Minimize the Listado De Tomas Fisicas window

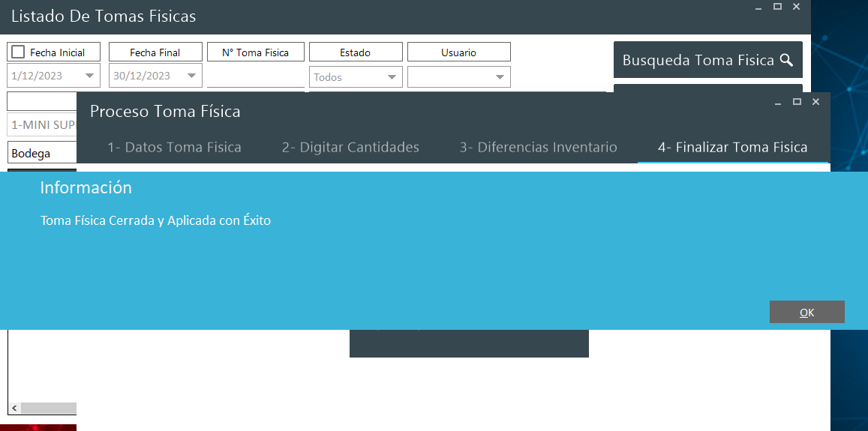pyautogui.click(x=759, y=7)
